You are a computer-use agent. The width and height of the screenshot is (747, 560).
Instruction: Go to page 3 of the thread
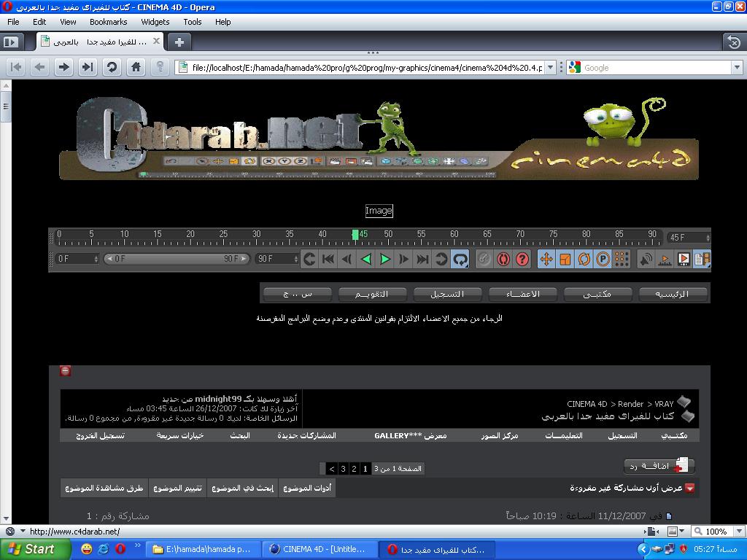(x=343, y=469)
